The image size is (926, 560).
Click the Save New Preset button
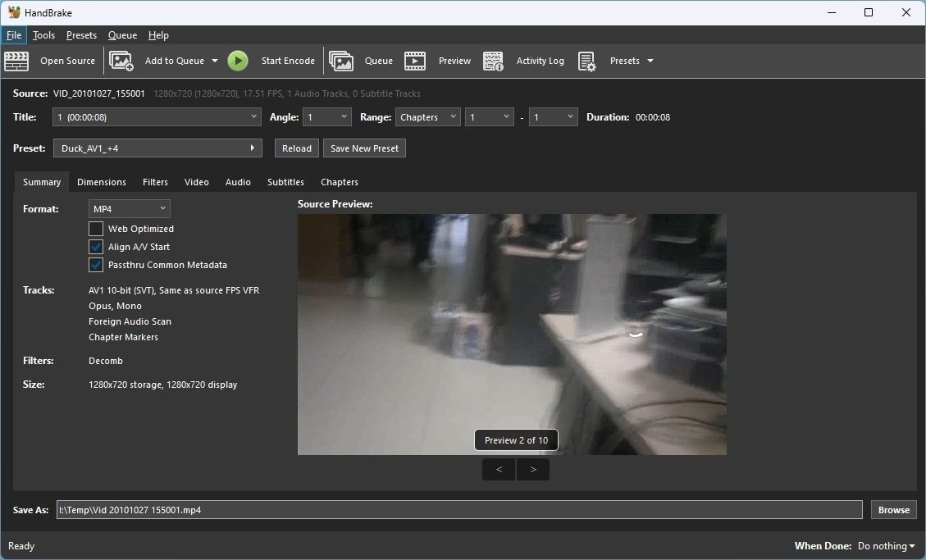[364, 148]
